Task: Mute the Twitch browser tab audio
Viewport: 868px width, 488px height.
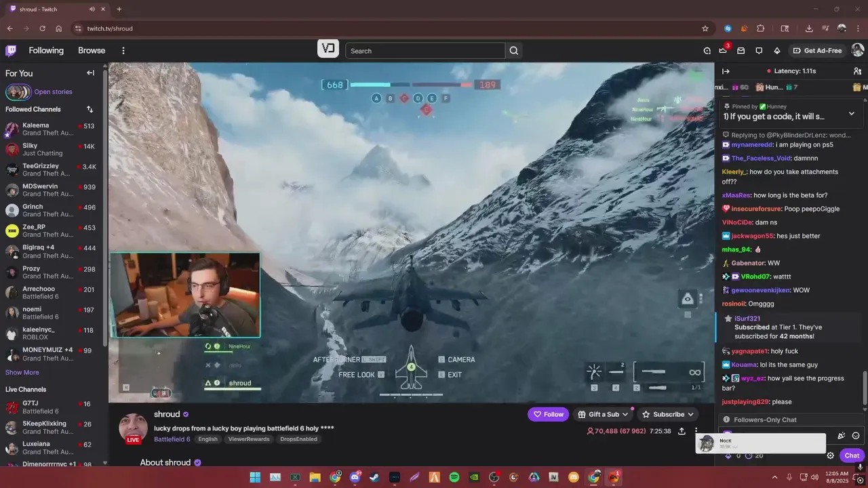Action: click(92, 9)
